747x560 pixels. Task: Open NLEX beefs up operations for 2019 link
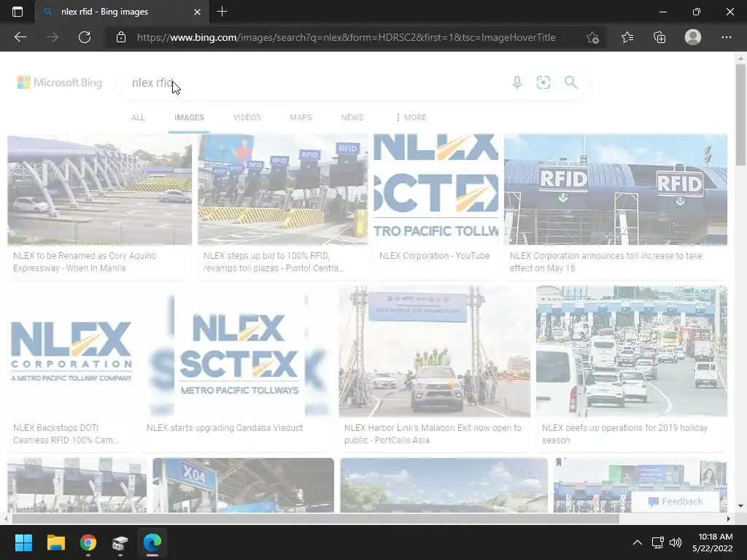tap(624, 434)
